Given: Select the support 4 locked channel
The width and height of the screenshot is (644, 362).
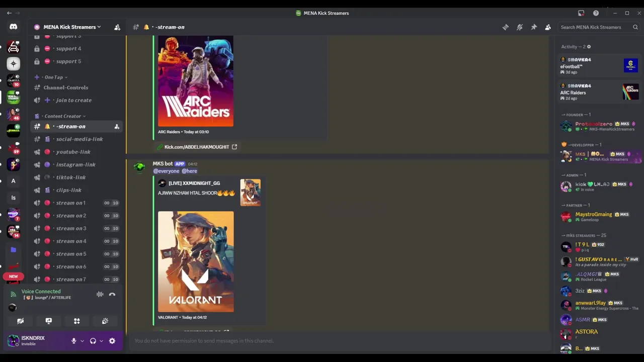Looking at the screenshot, I should click(x=76, y=49).
